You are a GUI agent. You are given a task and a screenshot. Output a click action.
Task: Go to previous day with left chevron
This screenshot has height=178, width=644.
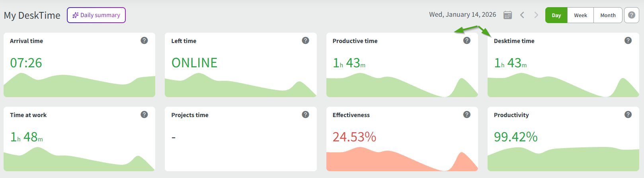point(522,15)
